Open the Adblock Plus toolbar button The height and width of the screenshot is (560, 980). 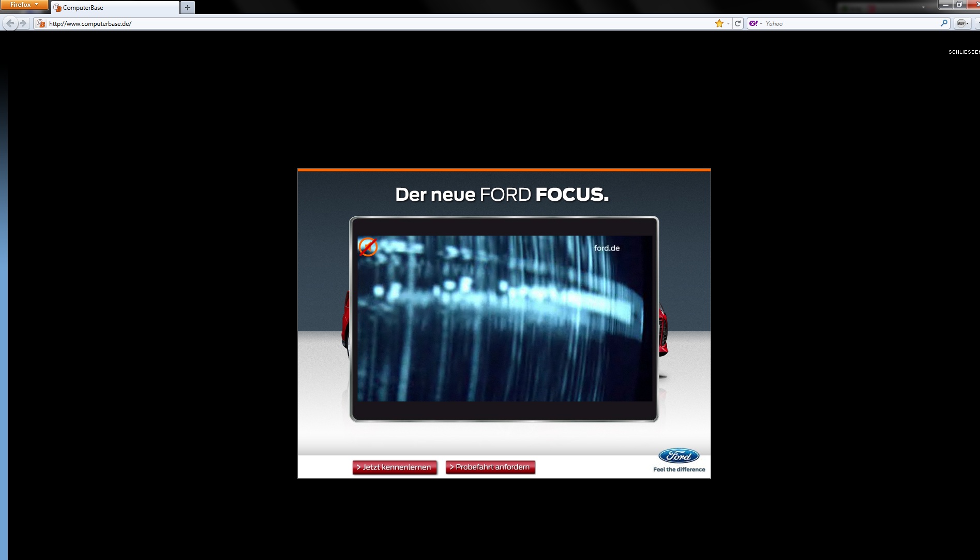[x=962, y=23]
